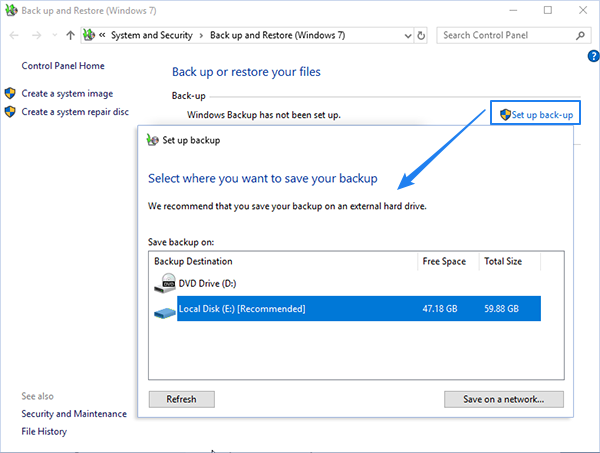Go up one level with Up arrow
Image resolution: width=600 pixels, height=453 pixels.
pos(70,36)
